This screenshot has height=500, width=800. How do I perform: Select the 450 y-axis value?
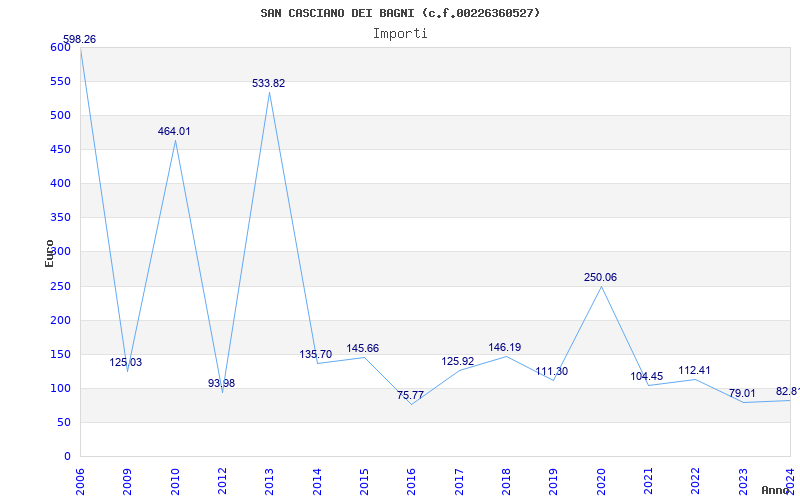[60, 149]
